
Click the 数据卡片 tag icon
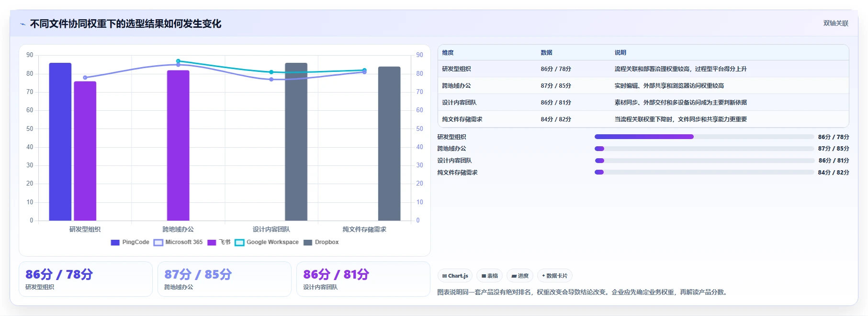(543, 276)
